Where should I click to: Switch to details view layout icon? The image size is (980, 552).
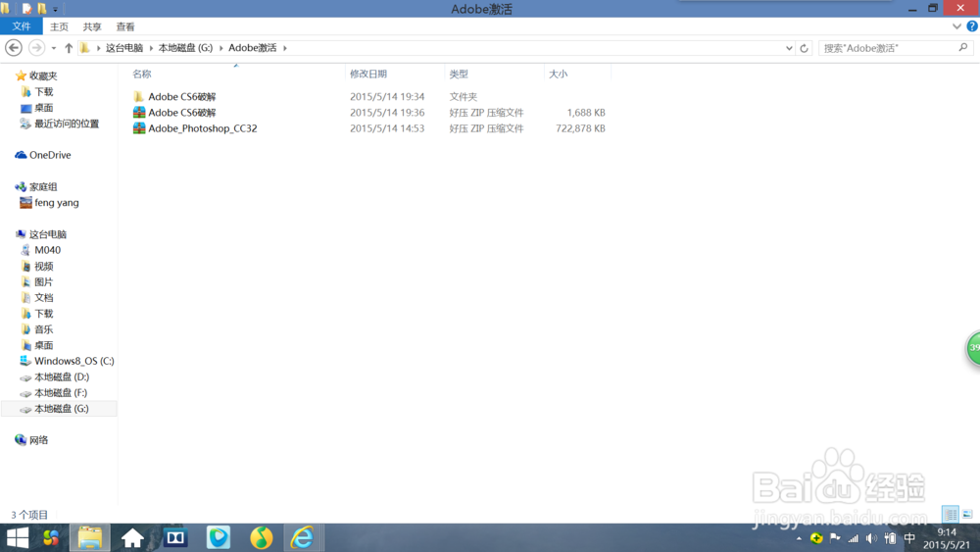tap(950, 514)
